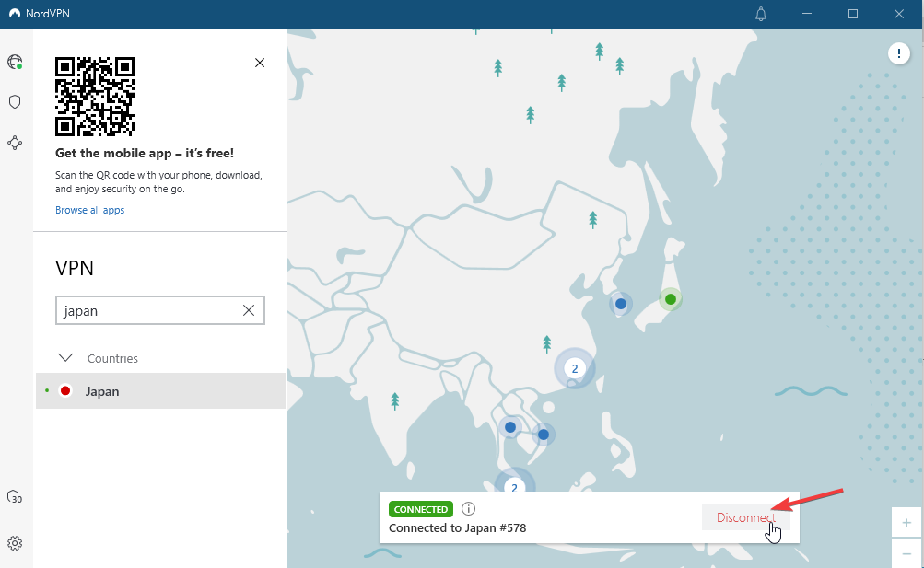Clear the japan search text

[x=249, y=311]
